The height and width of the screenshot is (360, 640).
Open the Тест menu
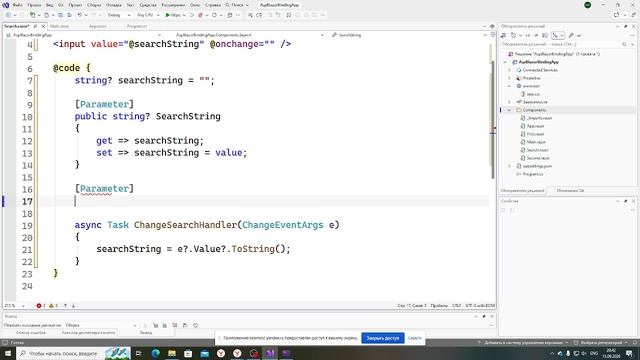point(130,5)
